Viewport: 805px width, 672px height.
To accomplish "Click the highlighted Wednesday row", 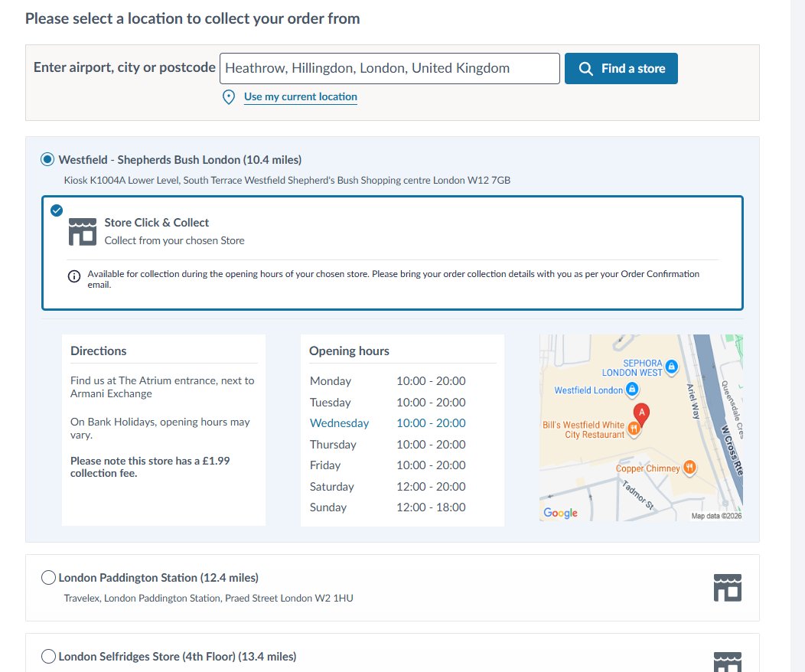I will [388, 423].
